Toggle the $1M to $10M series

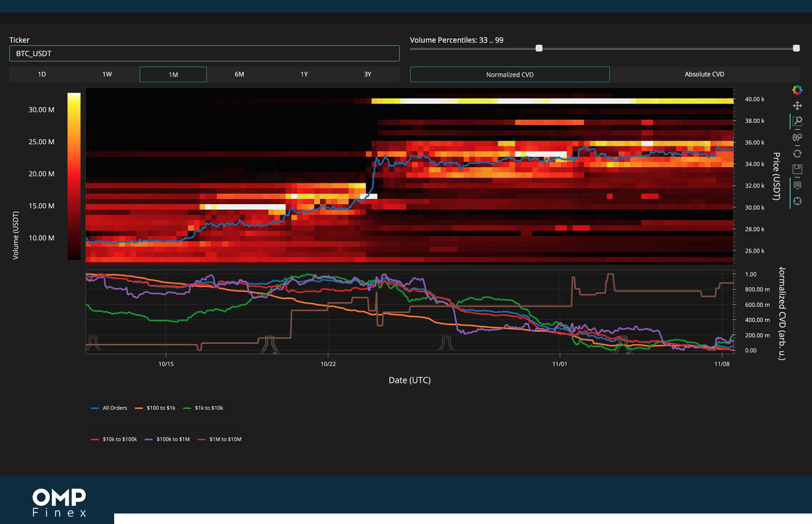(220, 439)
